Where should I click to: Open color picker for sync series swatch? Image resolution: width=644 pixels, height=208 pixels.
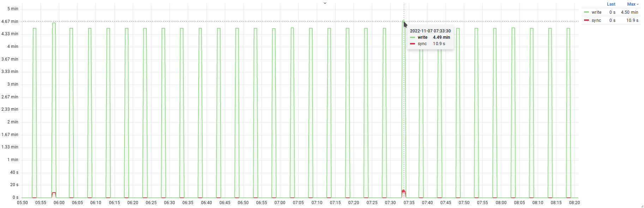pyautogui.click(x=586, y=20)
